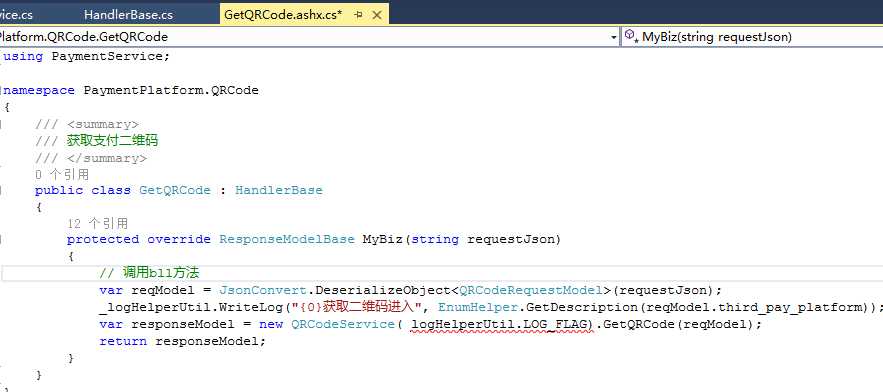Click 'PaymentService' in the using statement
The height and width of the screenshot is (392, 883).
107,56
